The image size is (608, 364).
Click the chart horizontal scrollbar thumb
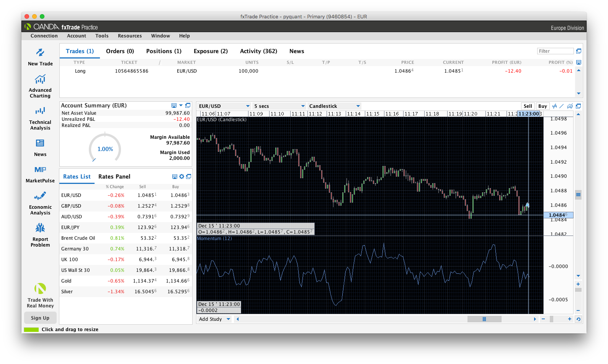[x=484, y=319]
